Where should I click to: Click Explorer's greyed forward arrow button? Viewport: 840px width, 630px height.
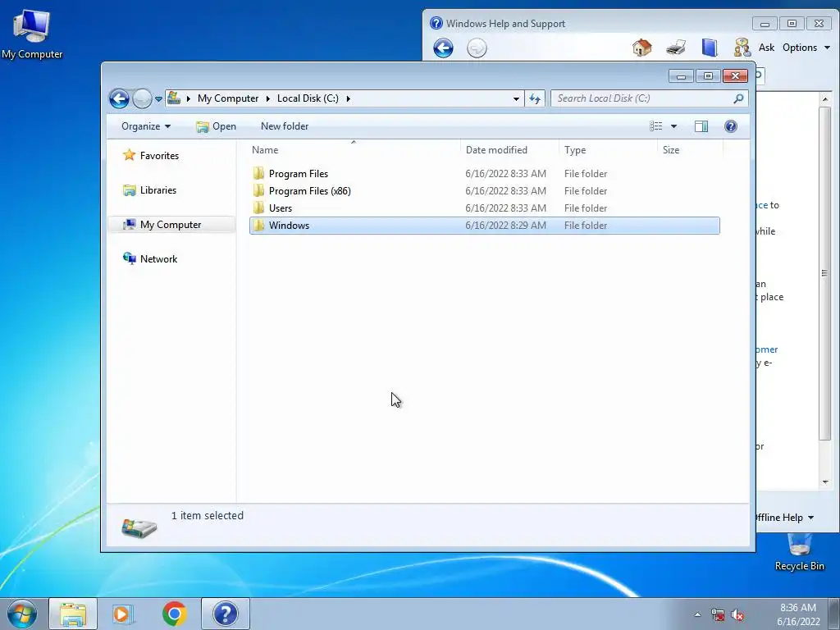click(142, 98)
